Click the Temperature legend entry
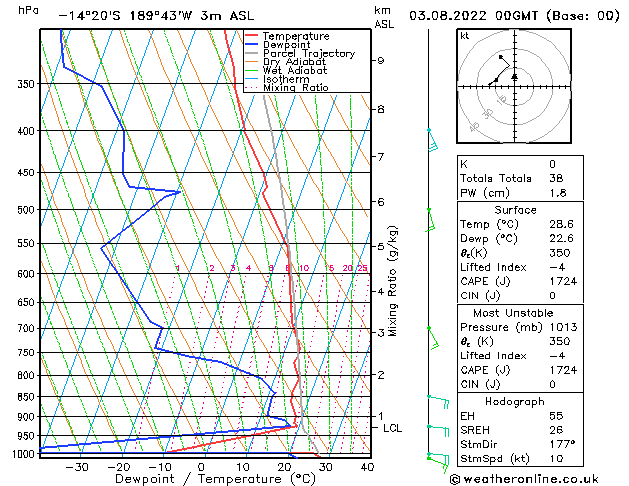This screenshot has height=486, width=629. click(x=296, y=36)
